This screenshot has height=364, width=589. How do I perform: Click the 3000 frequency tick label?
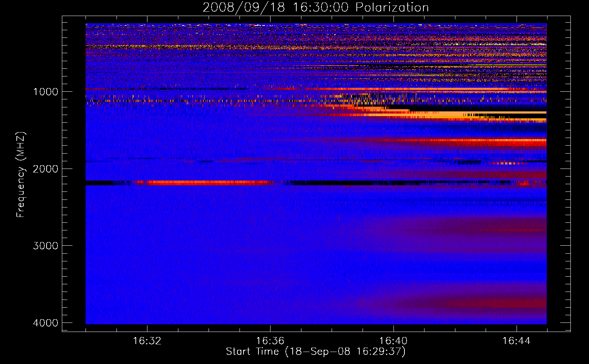tap(46, 246)
